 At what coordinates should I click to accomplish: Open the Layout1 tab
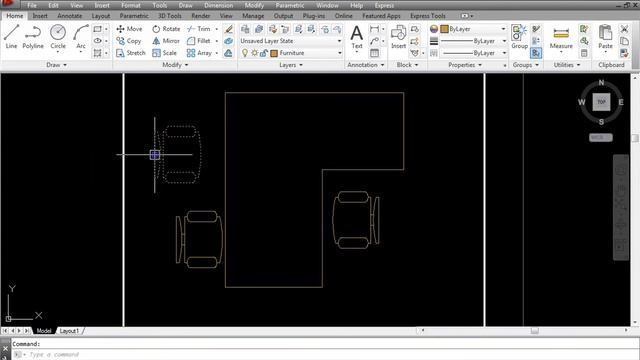click(69, 331)
